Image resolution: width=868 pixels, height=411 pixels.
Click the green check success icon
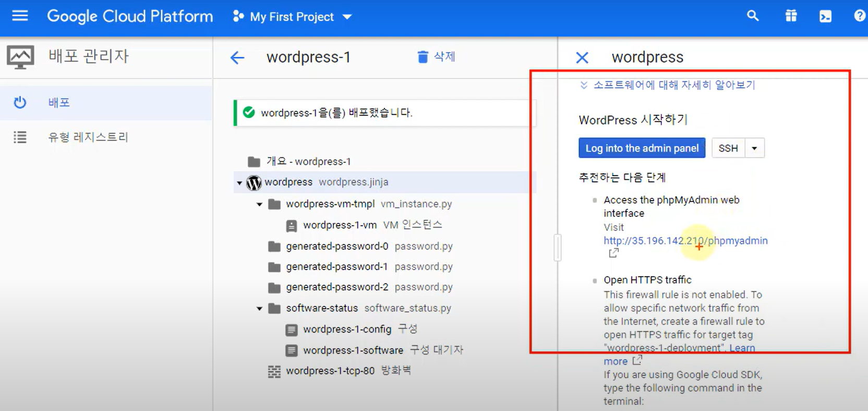click(249, 112)
